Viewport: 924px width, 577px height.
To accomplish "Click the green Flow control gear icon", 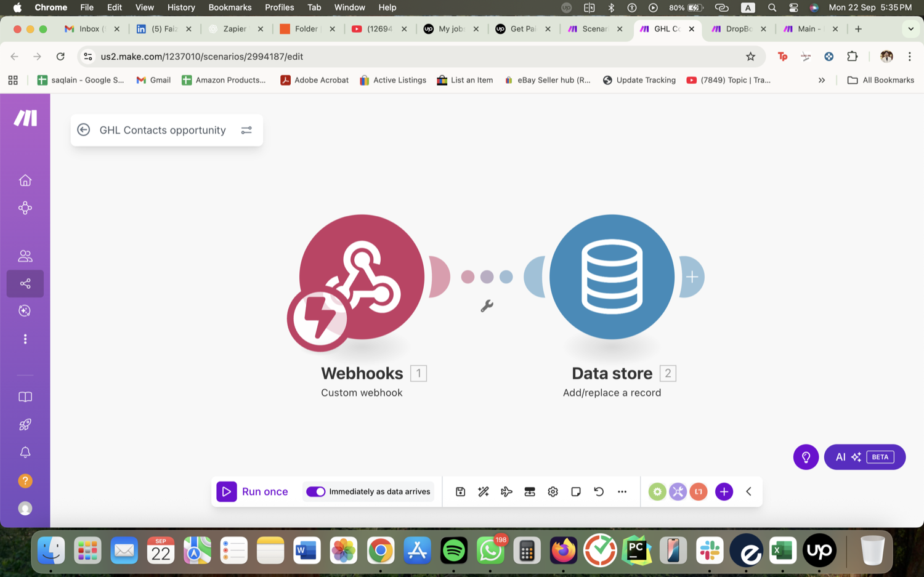I will point(657,491).
